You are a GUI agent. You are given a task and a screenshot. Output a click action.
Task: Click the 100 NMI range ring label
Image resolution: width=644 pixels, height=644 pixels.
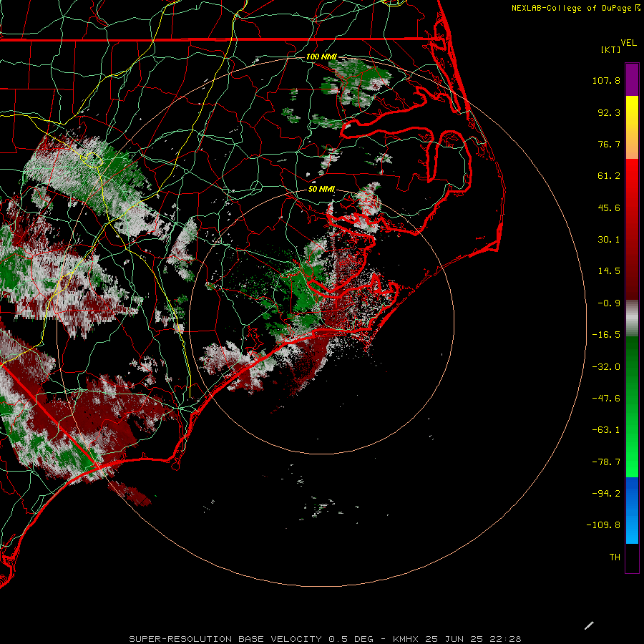coord(321,57)
